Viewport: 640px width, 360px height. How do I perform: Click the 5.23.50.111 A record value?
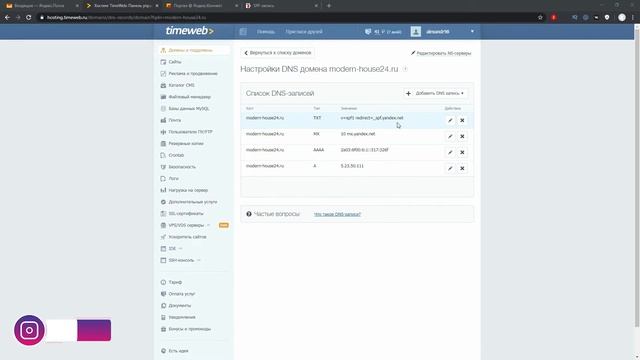pos(352,166)
